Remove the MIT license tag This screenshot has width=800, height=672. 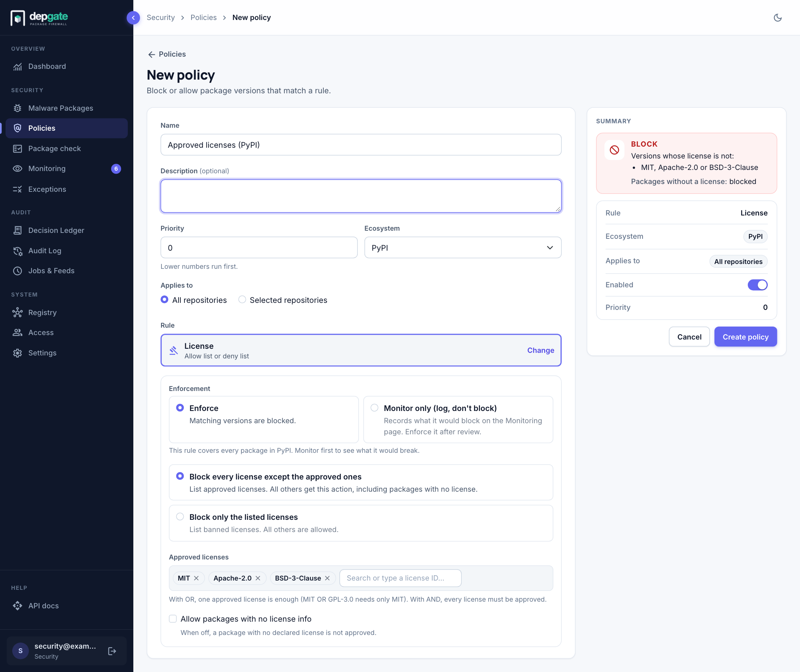pyautogui.click(x=196, y=578)
